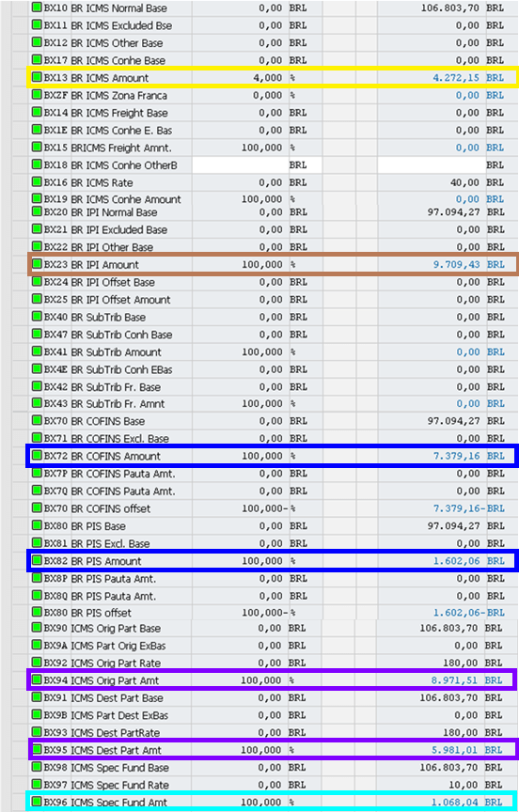Click 'BR ICMS Excluded Bse' condition name
The width and height of the screenshot is (519, 812).
tap(121, 25)
